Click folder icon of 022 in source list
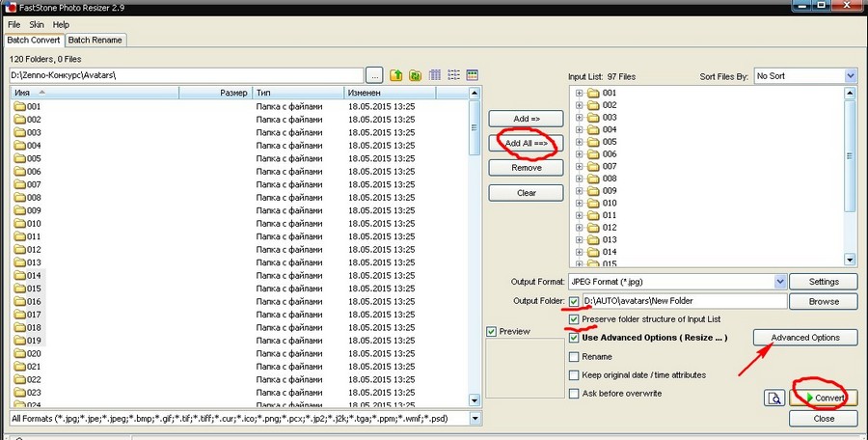Viewport: 868px width, 440px height. tap(20, 379)
